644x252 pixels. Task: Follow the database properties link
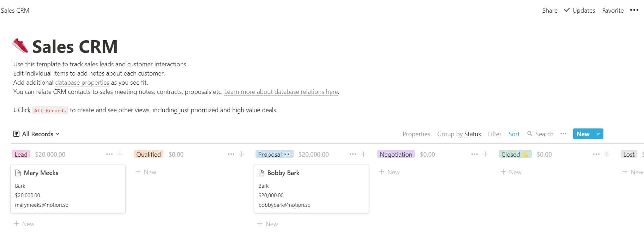coord(82,83)
